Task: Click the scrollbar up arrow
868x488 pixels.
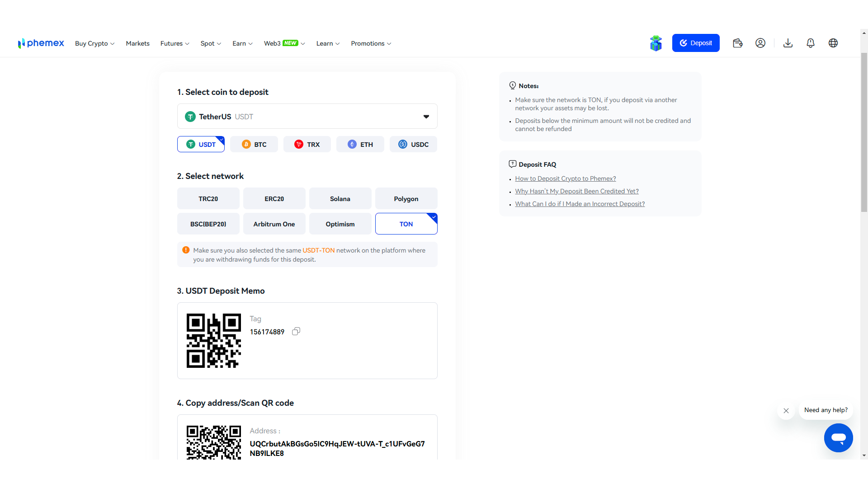Action: pos(864,33)
